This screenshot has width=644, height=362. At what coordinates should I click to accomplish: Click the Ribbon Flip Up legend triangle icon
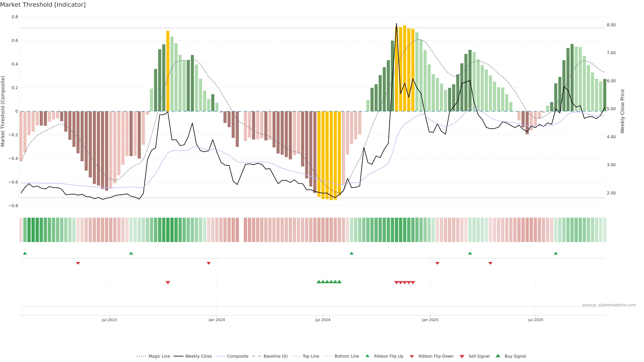pyautogui.click(x=367, y=356)
